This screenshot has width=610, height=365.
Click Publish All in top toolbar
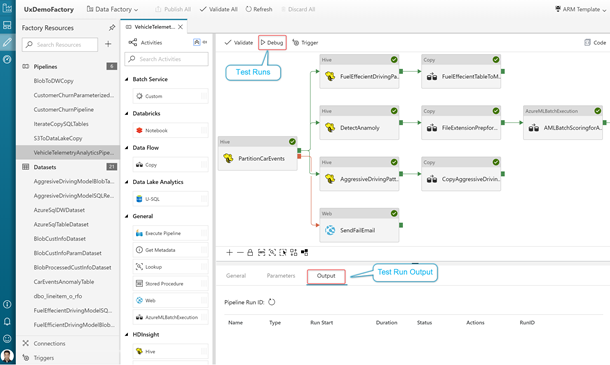173,9
